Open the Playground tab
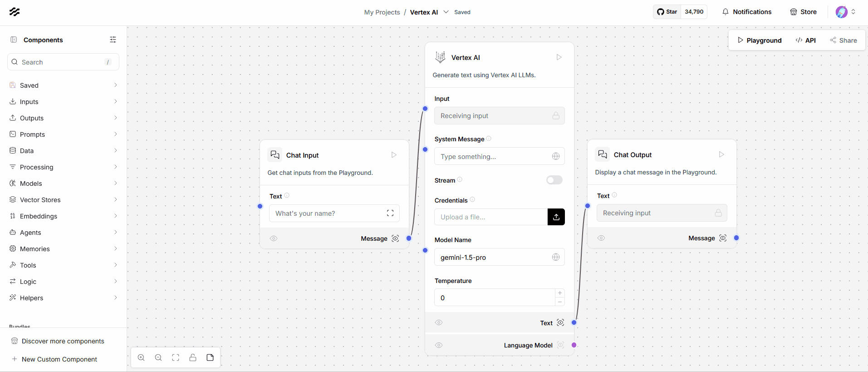 point(760,40)
